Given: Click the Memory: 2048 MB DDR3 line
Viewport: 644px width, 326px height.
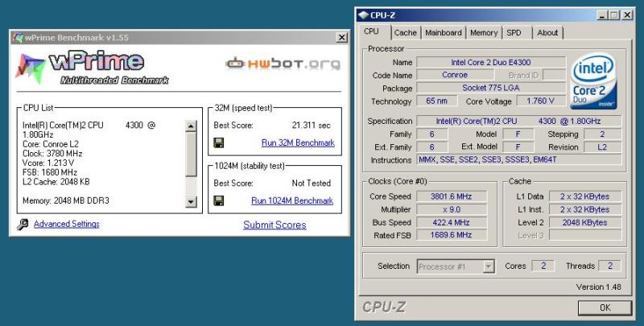Looking at the screenshot, I should [66, 200].
